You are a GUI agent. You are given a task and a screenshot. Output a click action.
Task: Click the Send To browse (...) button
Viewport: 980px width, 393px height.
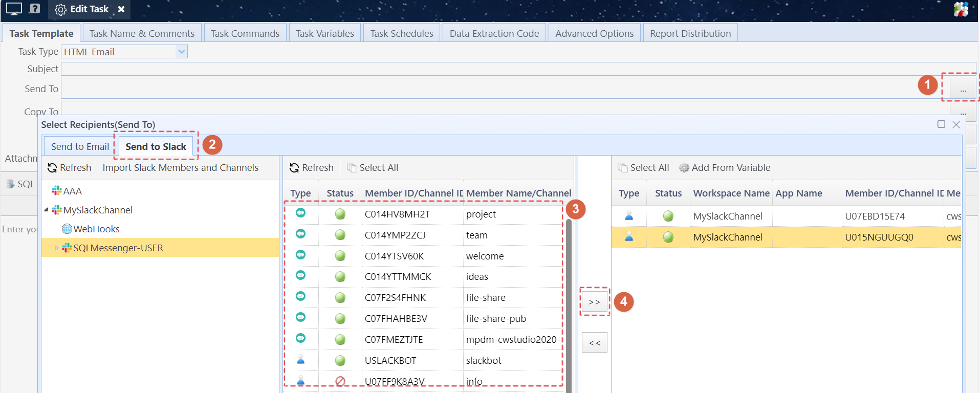[x=963, y=89]
